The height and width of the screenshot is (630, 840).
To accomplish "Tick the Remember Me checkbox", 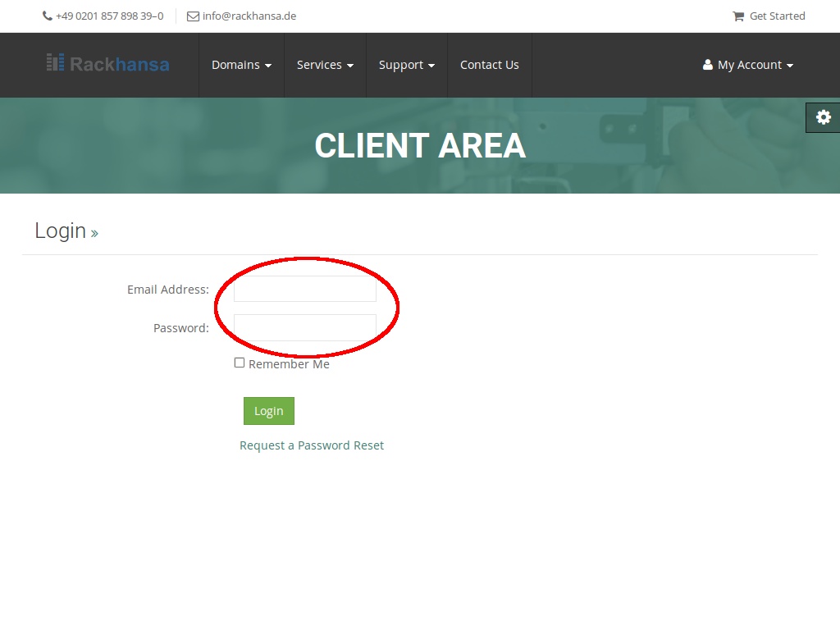I will coord(240,363).
